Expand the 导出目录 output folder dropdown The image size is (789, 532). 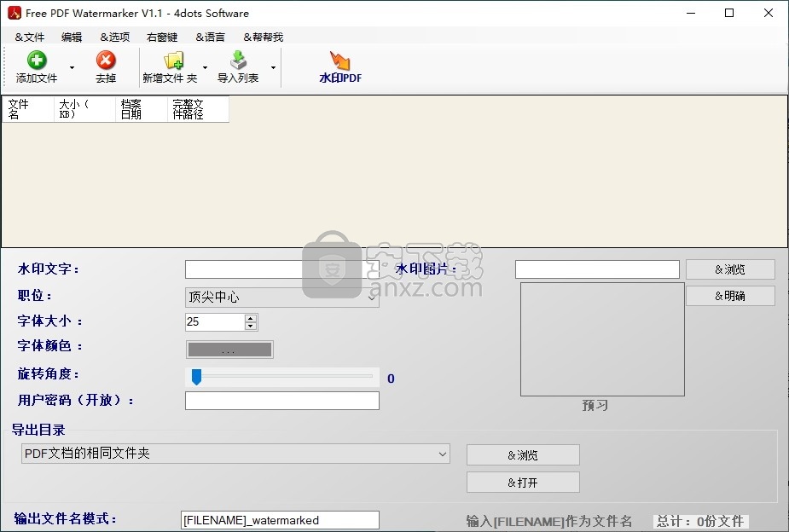[x=235, y=454]
